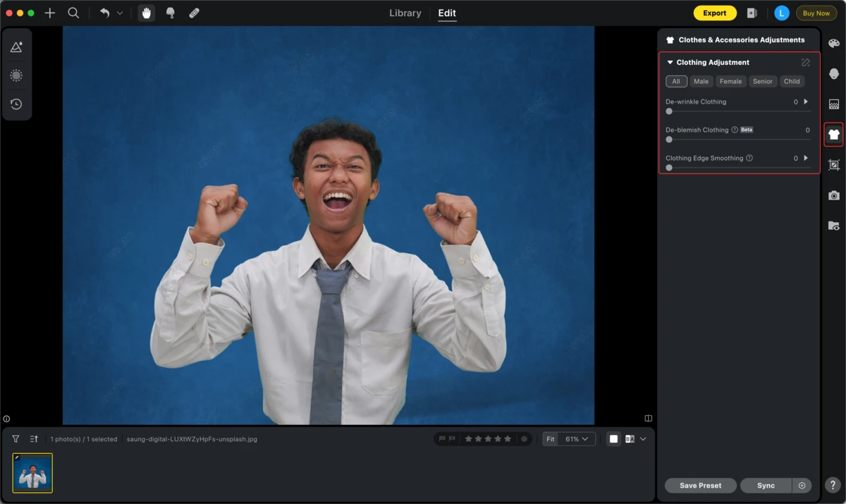This screenshot has height=504, width=846.
Task: Select the All subject filter
Action: [x=676, y=81]
